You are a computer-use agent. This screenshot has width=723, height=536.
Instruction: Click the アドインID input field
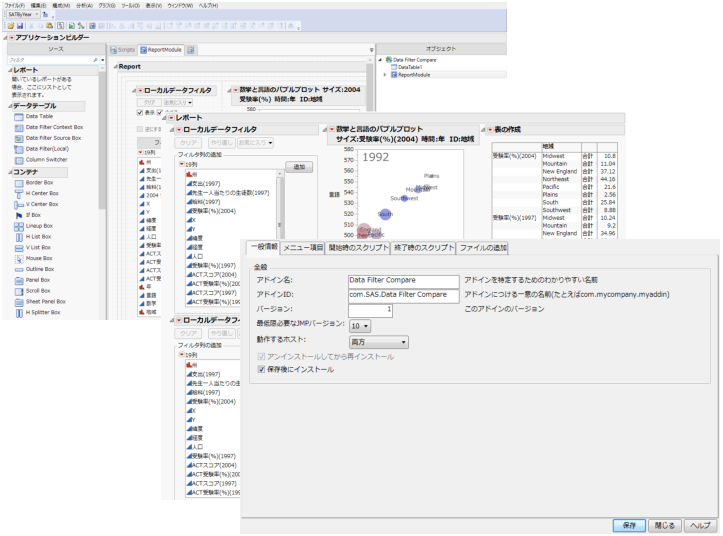point(403,295)
